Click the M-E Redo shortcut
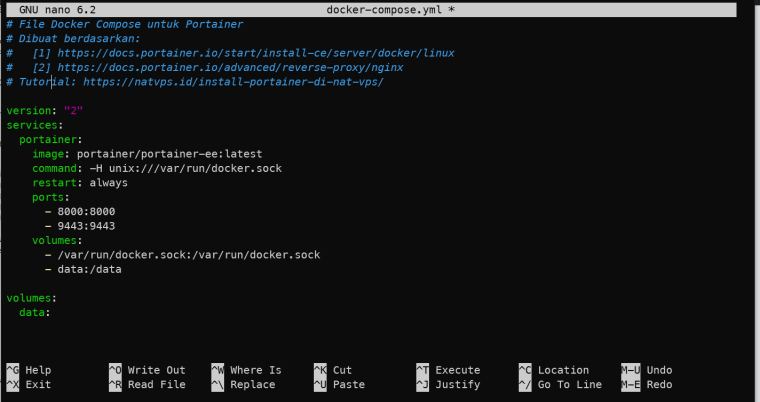The image size is (760, 402). click(647, 385)
